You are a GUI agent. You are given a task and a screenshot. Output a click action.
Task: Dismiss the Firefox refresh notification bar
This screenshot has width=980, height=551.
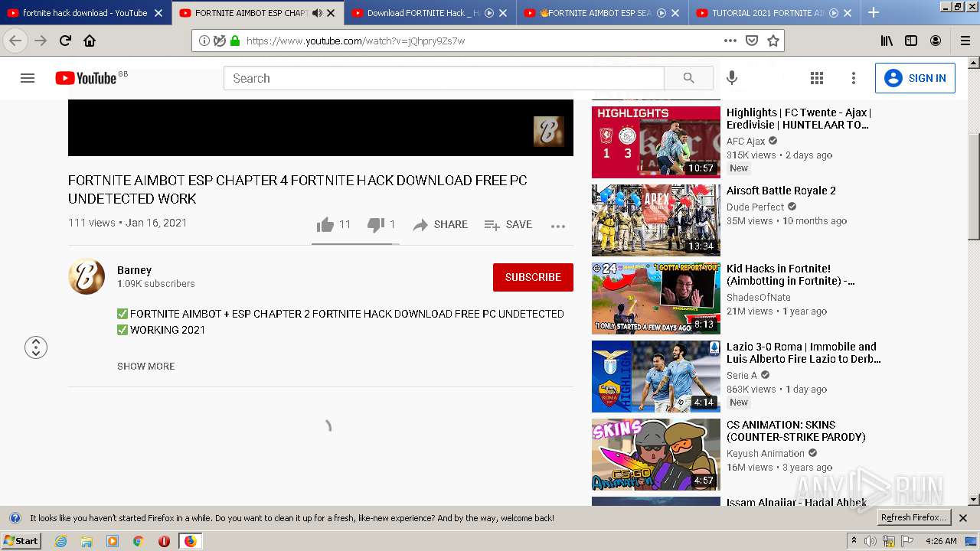pos(963,518)
